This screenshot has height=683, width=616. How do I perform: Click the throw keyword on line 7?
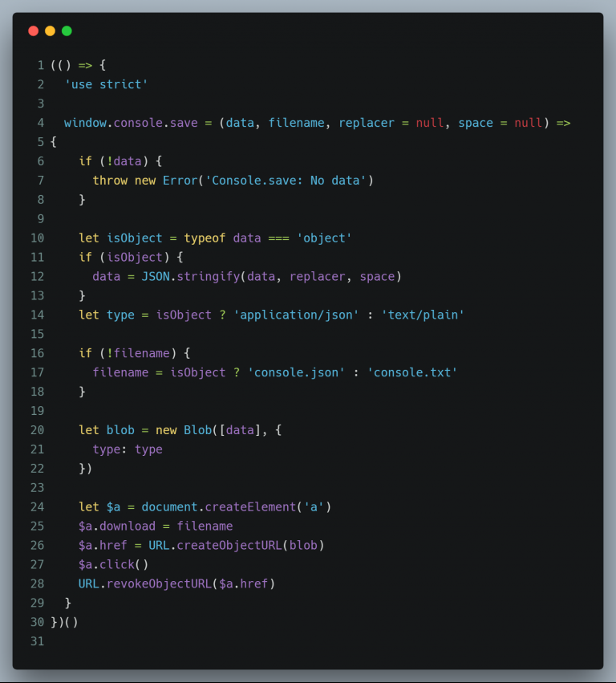coord(110,181)
